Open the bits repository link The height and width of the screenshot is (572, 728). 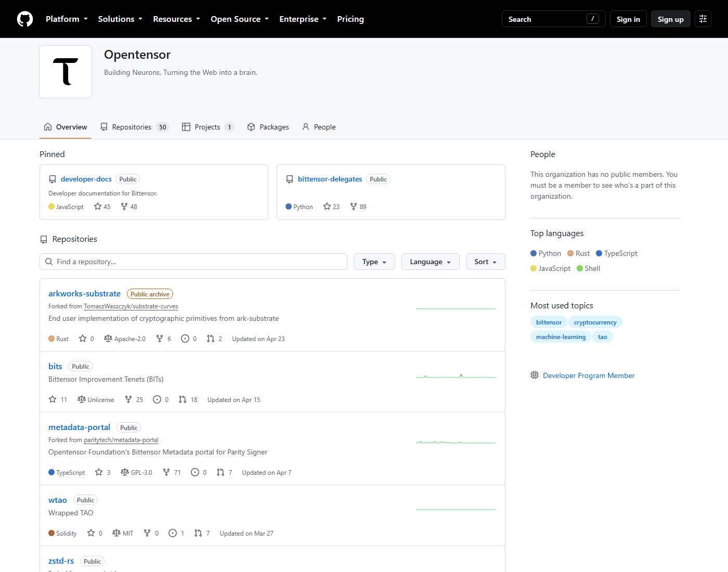pos(55,366)
